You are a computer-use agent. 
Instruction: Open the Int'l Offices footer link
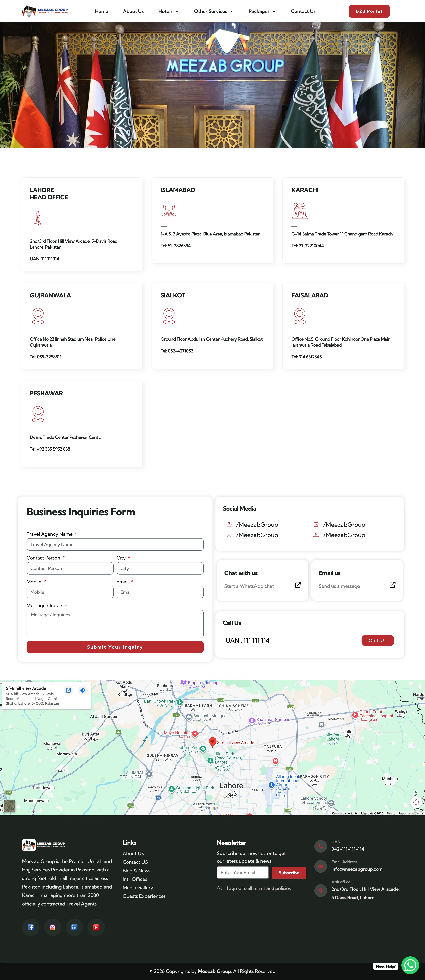point(135,879)
